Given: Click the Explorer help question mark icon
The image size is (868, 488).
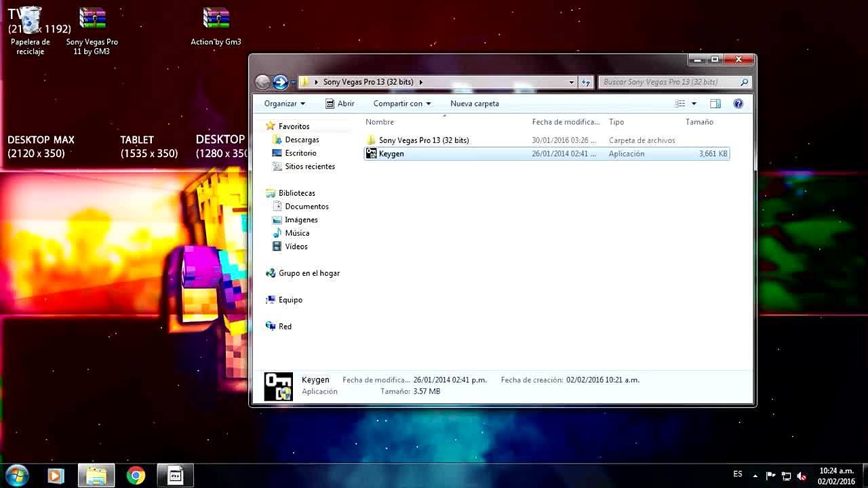Looking at the screenshot, I should coord(738,104).
